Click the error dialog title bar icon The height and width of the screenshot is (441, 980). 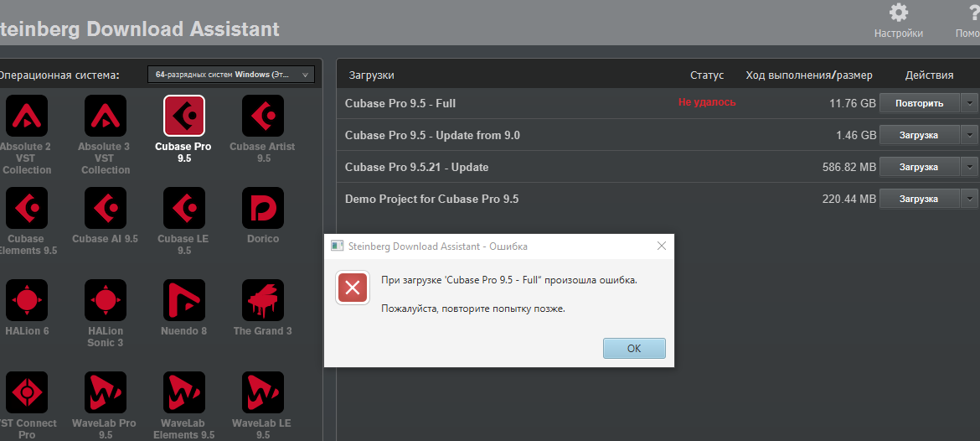[338, 246]
